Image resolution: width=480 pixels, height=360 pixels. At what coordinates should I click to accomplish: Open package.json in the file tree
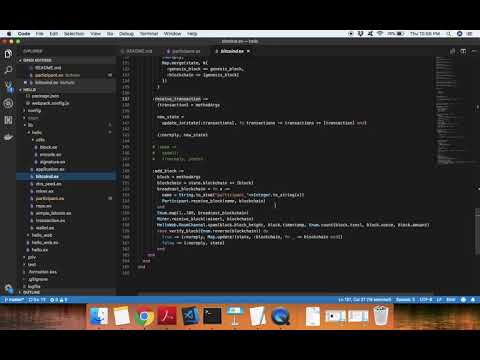[45, 96]
